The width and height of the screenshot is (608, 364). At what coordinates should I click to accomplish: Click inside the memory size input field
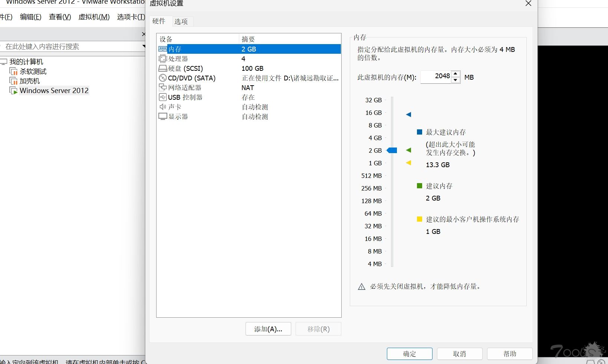point(438,77)
